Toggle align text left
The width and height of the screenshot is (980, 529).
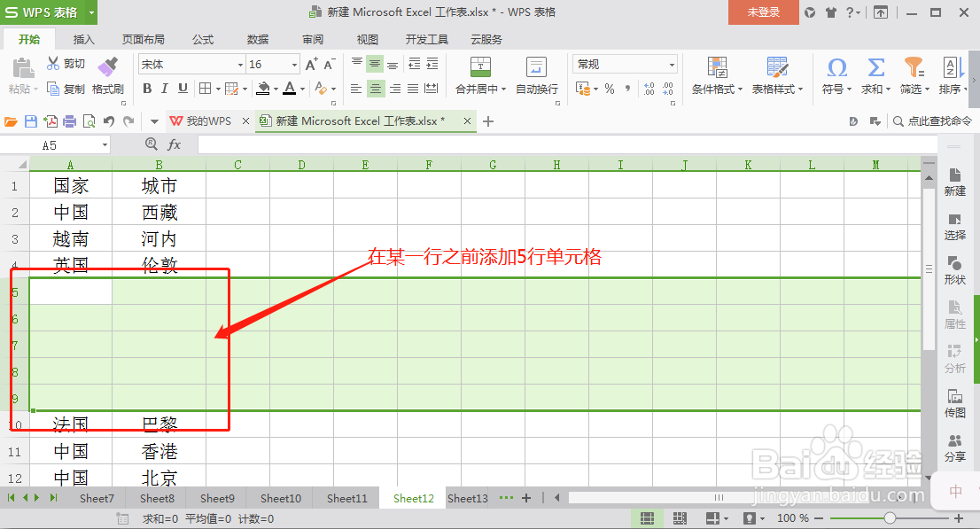pos(355,89)
